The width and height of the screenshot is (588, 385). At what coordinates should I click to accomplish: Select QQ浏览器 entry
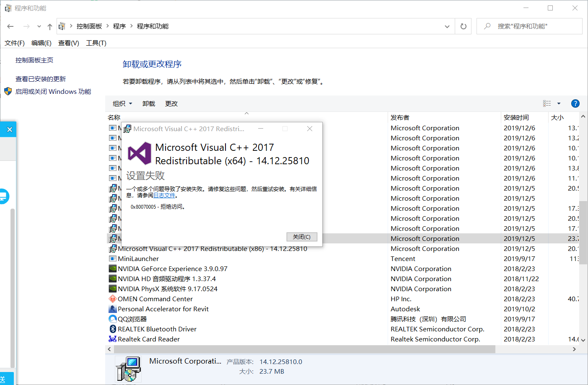(132, 319)
